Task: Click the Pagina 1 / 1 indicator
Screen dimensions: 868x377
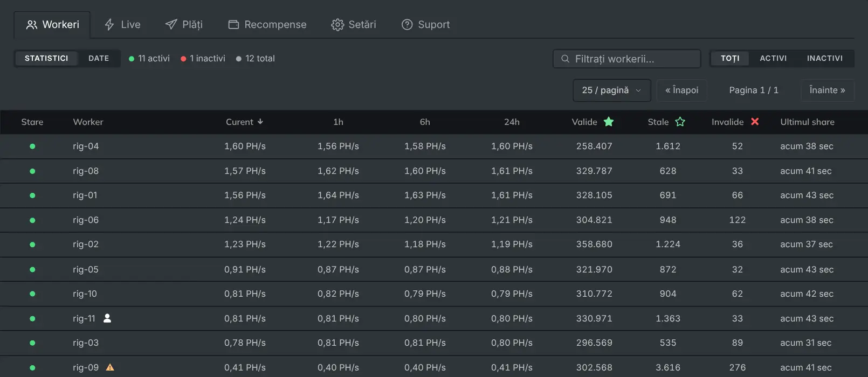Action: pyautogui.click(x=754, y=90)
